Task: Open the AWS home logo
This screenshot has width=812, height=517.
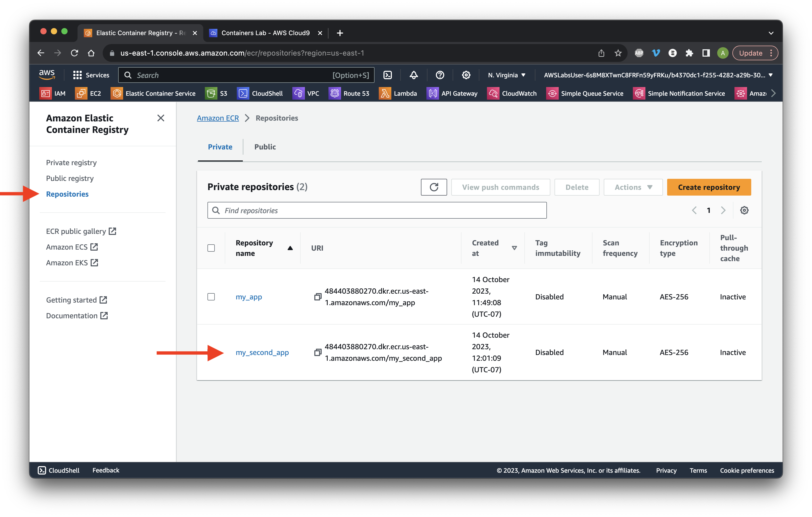Action: pos(47,74)
